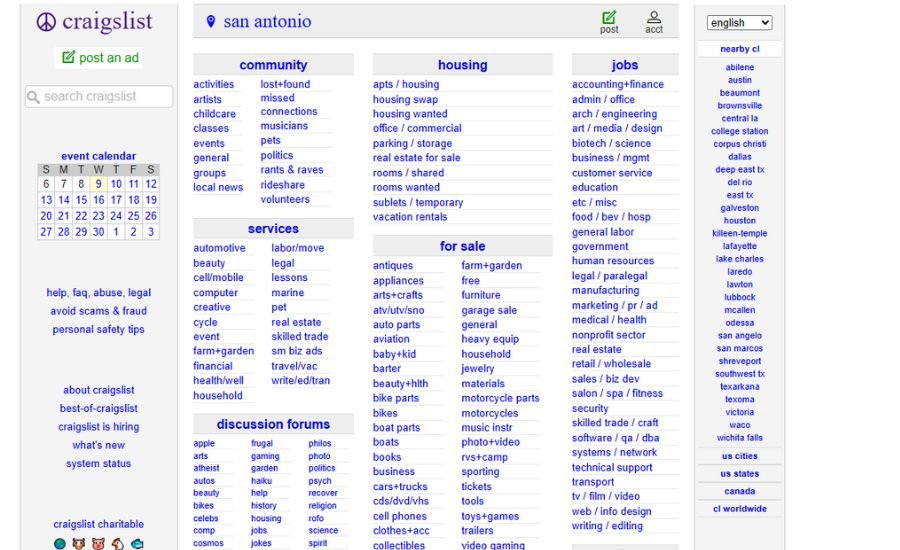900x550 pixels.
Task: Expand the us cities section
Action: click(739, 456)
